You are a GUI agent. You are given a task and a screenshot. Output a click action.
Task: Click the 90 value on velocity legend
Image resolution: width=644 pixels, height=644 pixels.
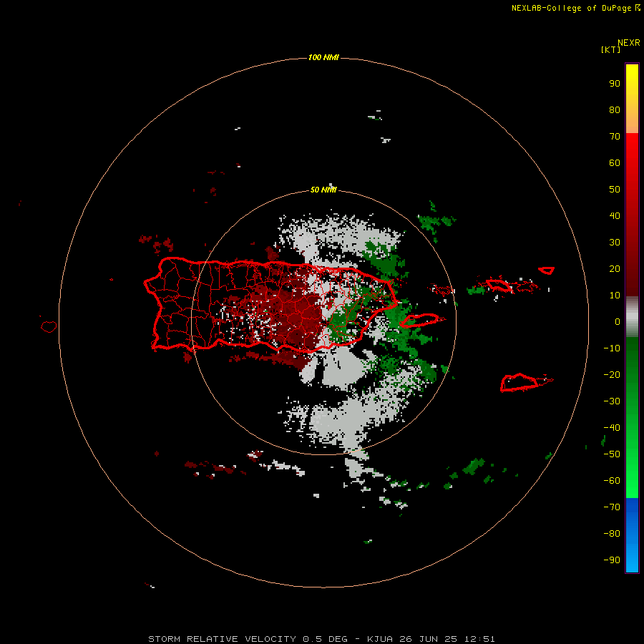[x=615, y=84]
